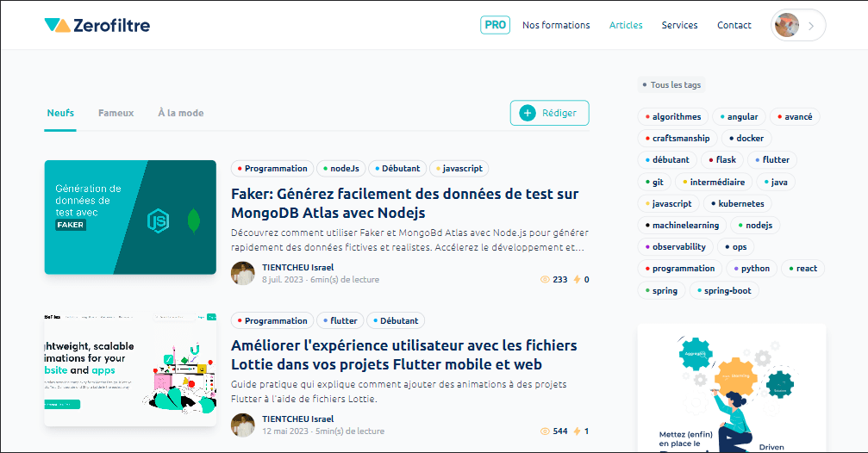Click the Rédiger button

[549, 113]
